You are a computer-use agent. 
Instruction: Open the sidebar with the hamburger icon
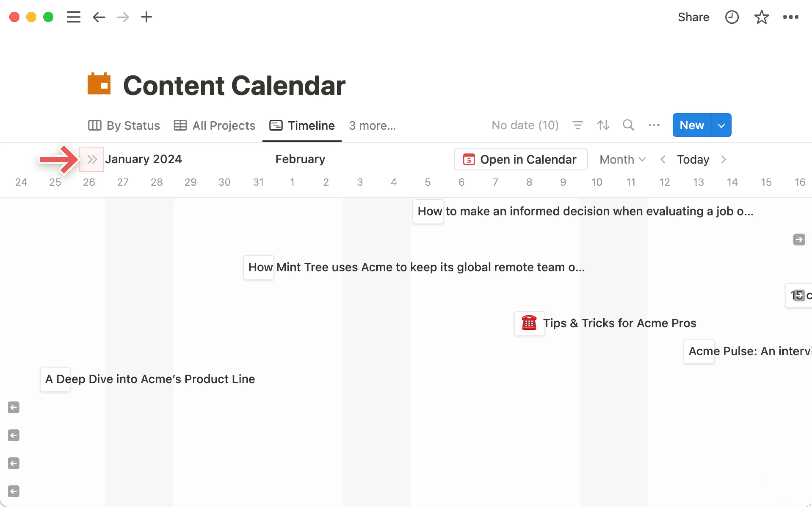pos(73,17)
